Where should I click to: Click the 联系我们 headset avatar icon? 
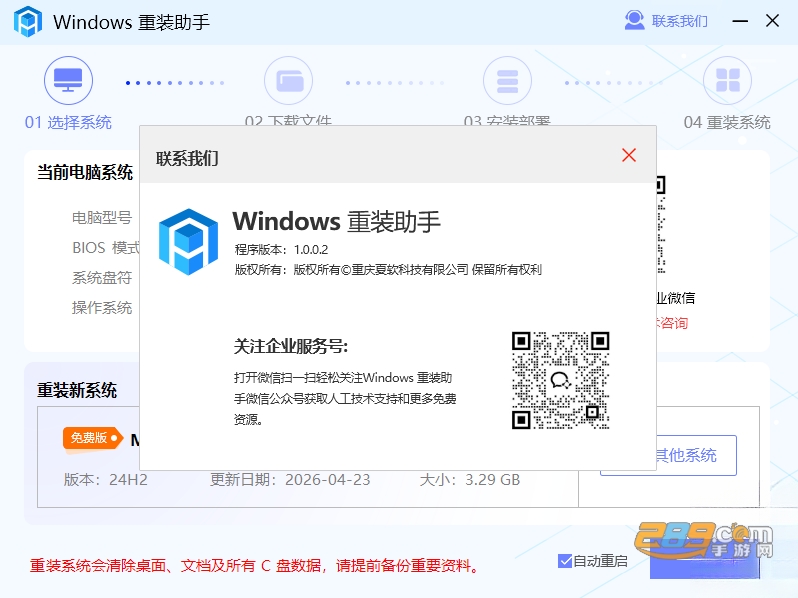click(634, 20)
